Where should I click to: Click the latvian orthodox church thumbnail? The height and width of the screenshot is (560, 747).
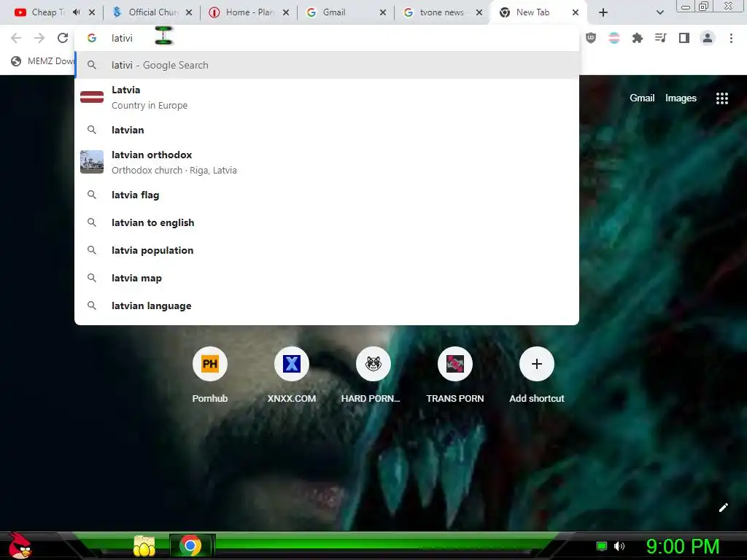coord(92,162)
